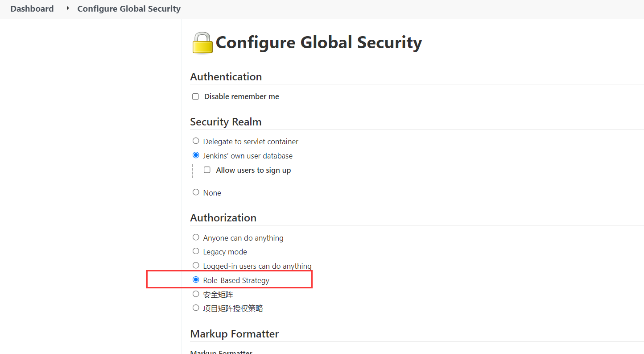Select 项目矩阵授权策略 authorization option
Image resolution: width=644 pixels, height=354 pixels.
(196, 308)
